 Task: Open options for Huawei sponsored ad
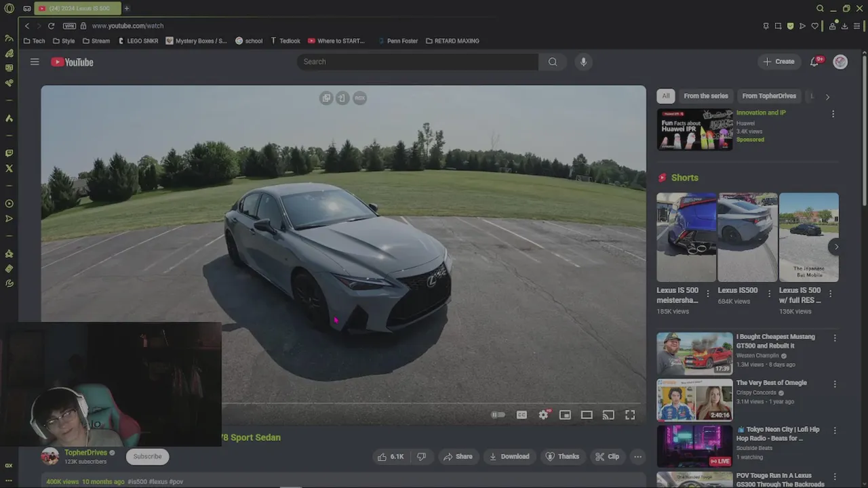tap(833, 114)
